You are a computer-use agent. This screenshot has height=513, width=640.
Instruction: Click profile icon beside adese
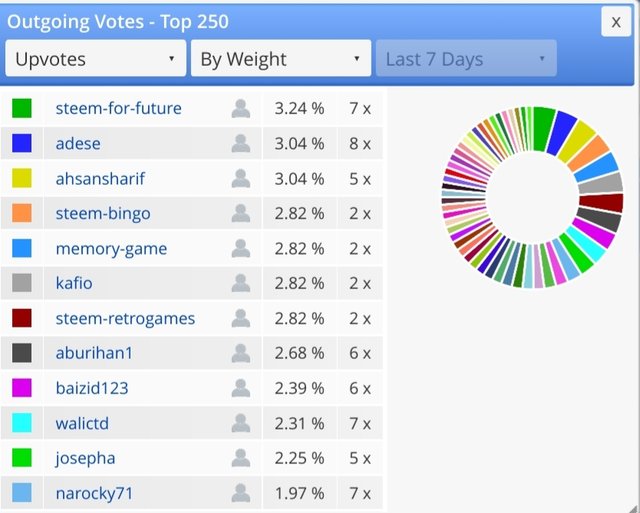[240, 144]
